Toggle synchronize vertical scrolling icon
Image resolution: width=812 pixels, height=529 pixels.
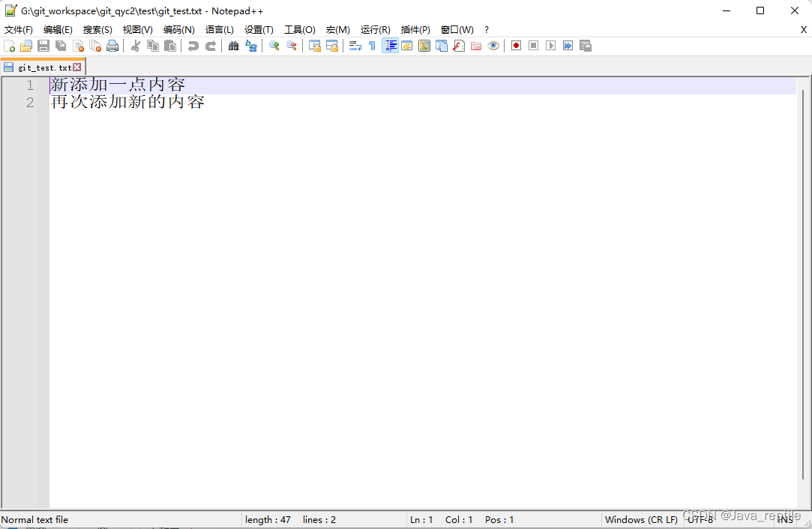coord(315,46)
